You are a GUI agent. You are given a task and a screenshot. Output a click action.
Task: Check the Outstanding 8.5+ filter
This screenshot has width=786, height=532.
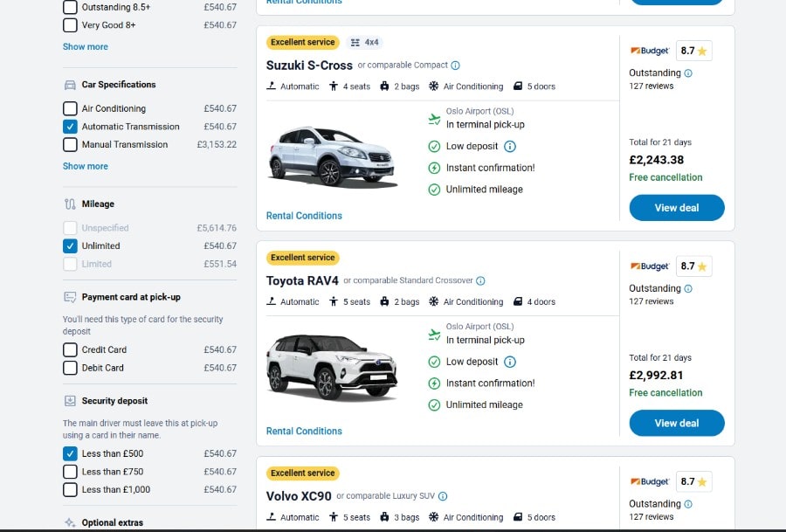click(70, 7)
